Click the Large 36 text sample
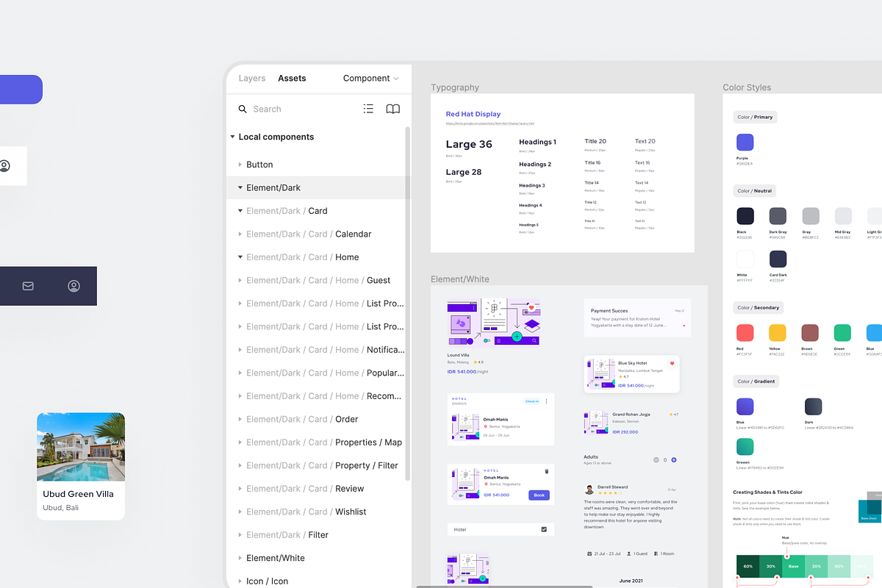882x588 pixels. (469, 144)
